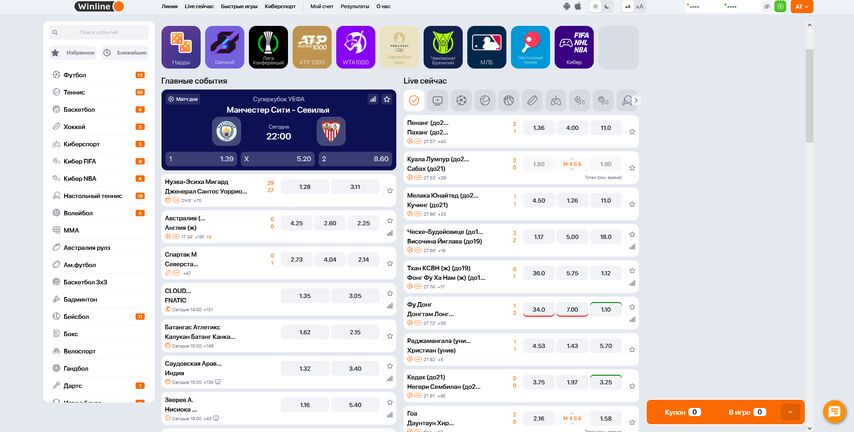The width and height of the screenshot is (854, 432).
Task: Open the Быстрые игры menu
Action: point(239,7)
